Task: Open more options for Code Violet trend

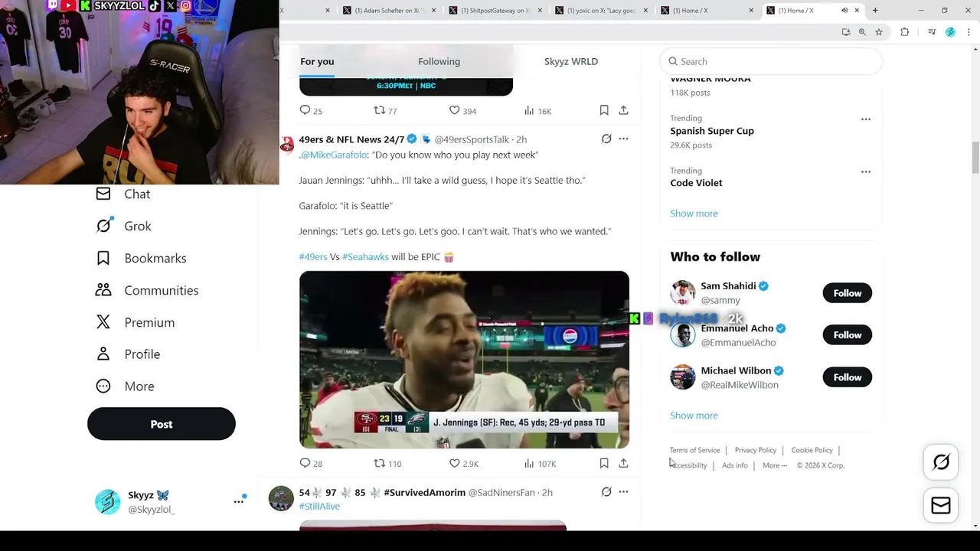Action: (866, 171)
